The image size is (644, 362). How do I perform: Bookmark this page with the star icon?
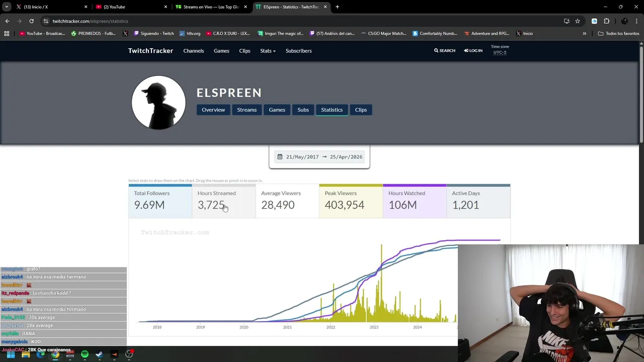point(578,21)
